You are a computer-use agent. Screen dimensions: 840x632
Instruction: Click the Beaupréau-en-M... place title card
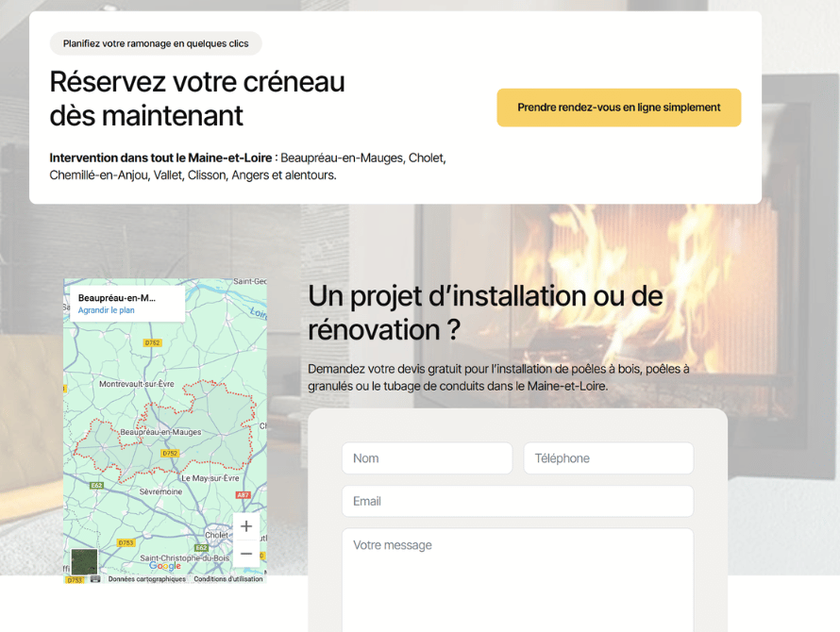pos(117,298)
